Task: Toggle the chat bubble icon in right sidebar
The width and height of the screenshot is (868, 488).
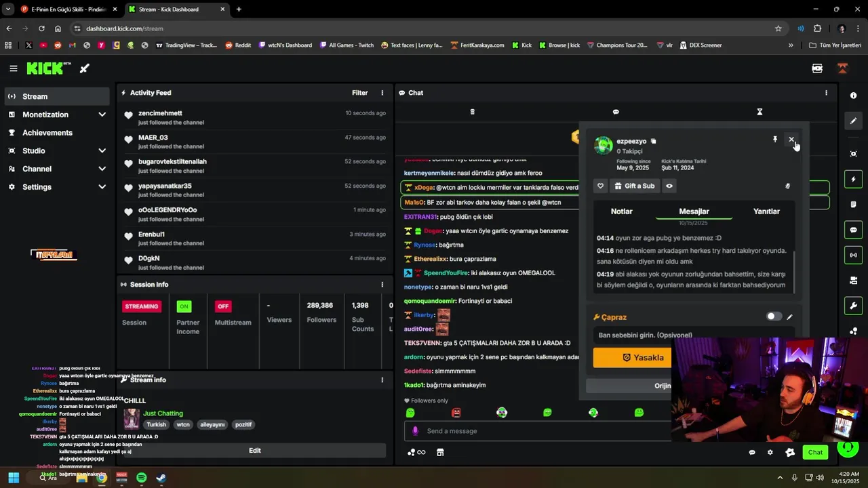Action: tap(854, 230)
